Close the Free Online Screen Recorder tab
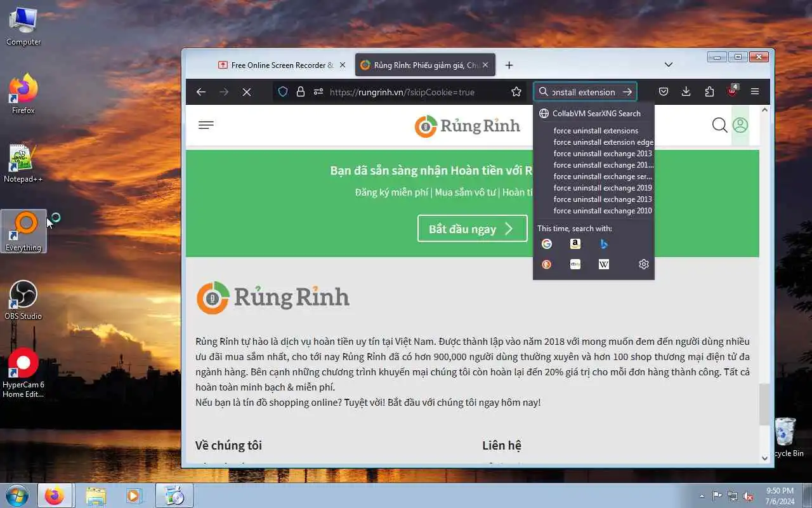812x508 pixels. [343, 65]
